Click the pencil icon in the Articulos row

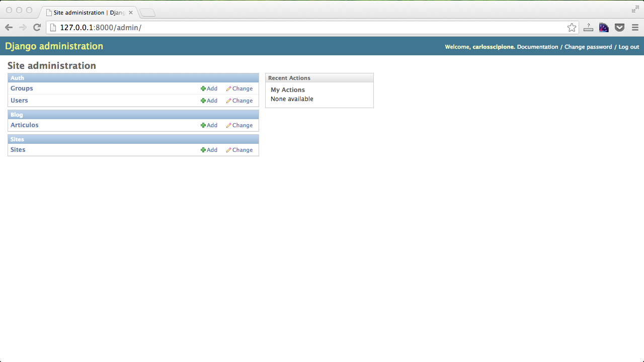[x=229, y=125]
